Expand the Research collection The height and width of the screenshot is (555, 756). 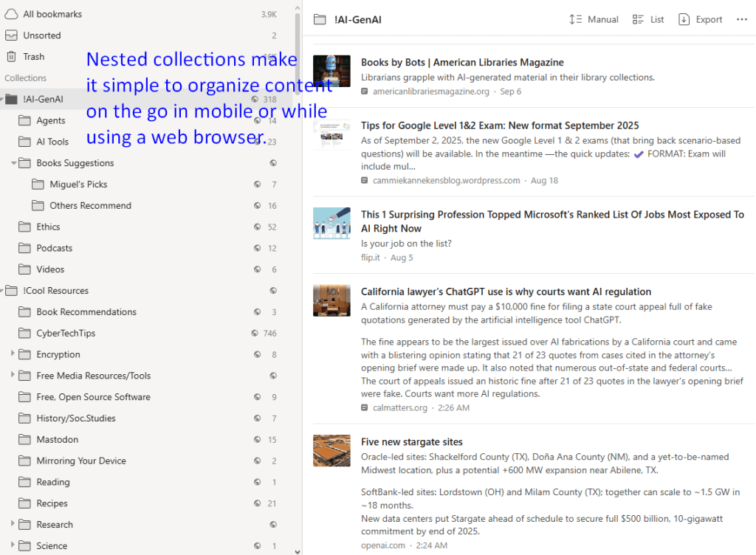(x=13, y=525)
